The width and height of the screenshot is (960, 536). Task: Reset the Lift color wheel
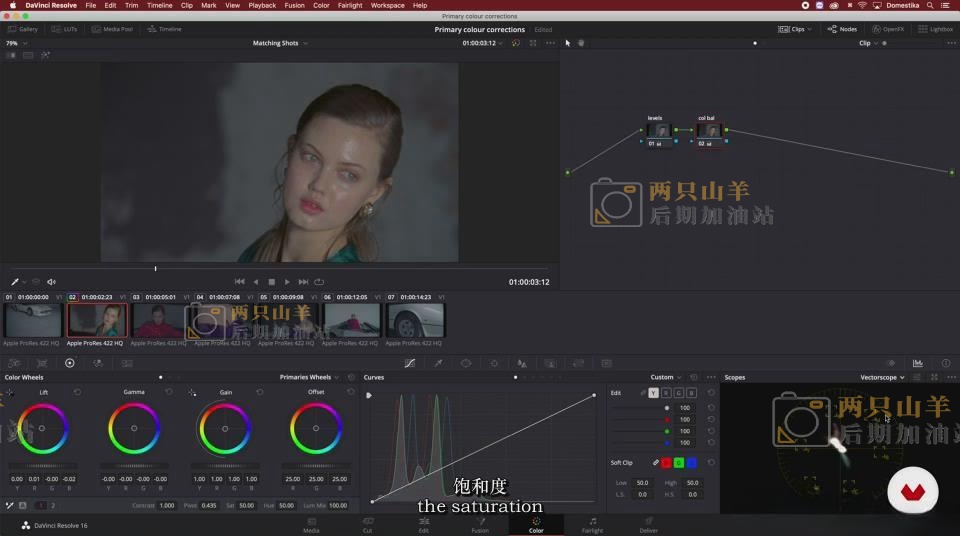77,392
